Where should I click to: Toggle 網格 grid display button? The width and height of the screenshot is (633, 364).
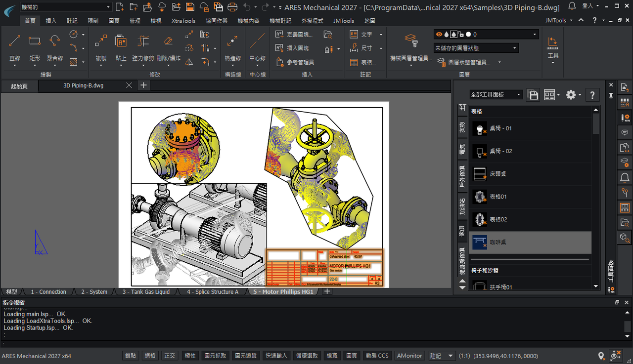[150, 356]
